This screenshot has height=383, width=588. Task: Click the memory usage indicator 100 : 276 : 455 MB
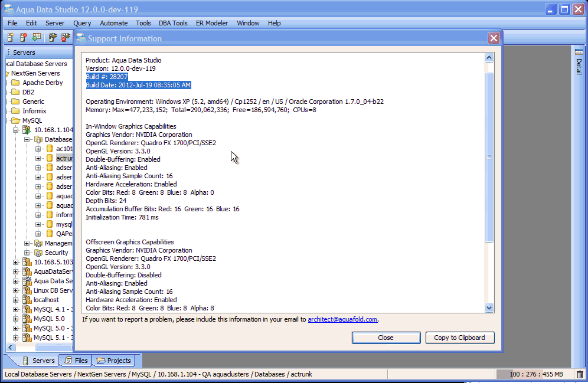[535, 374]
